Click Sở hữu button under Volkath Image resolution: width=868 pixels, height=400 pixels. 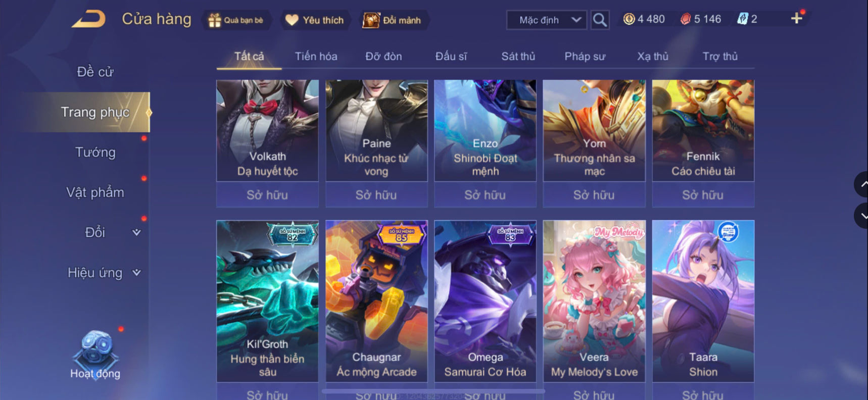pos(267,195)
